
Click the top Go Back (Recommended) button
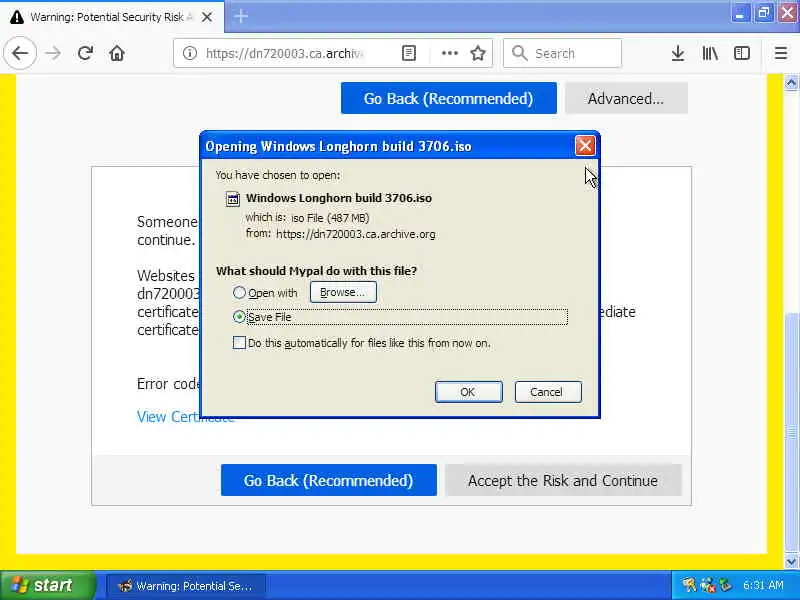pyautogui.click(x=448, y=98)
